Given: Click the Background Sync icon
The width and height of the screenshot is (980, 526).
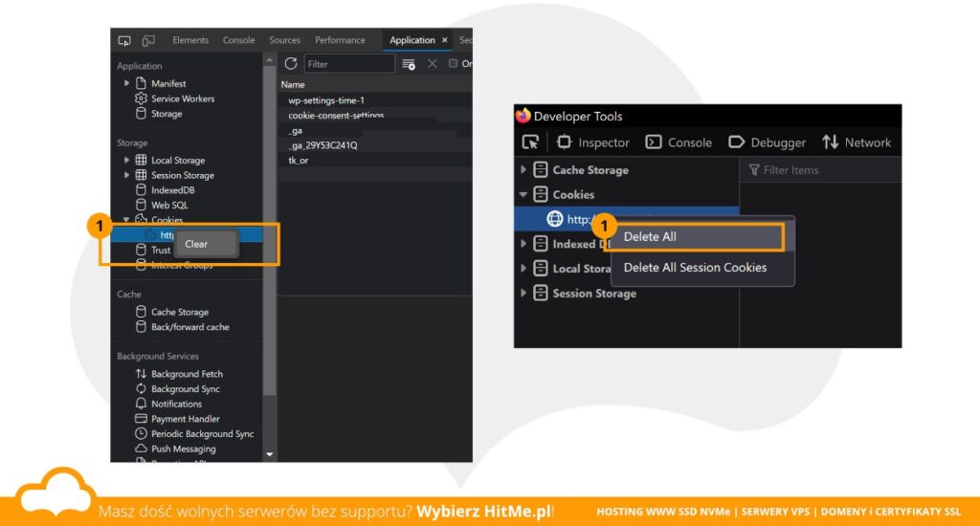Looking at the screenshot, I should pyautogui.click(x=142, y=388).
